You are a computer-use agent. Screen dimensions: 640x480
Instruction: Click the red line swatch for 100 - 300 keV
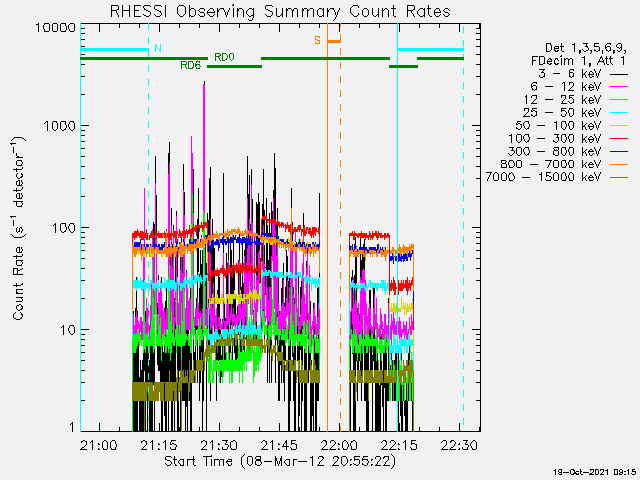point(619,139)
